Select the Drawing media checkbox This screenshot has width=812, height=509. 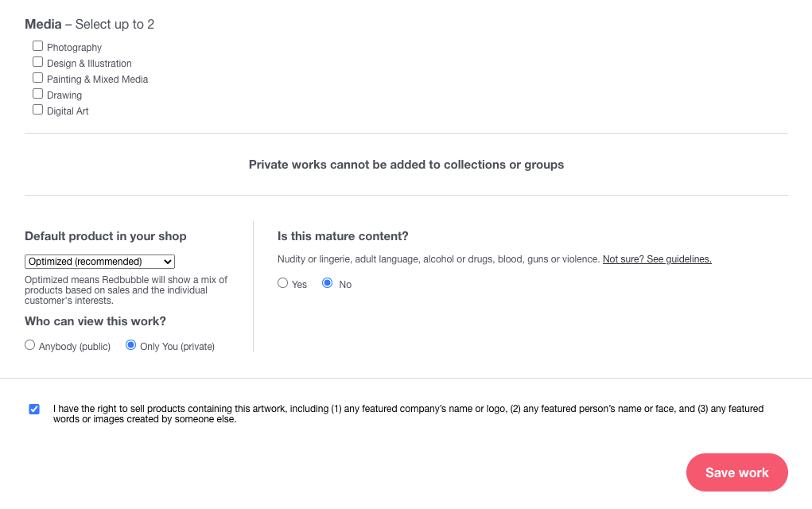pos(38,94)
